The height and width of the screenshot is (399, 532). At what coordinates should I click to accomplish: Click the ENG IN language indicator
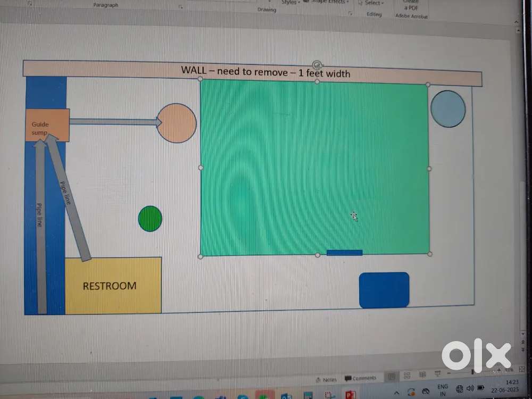click(443, 390)
